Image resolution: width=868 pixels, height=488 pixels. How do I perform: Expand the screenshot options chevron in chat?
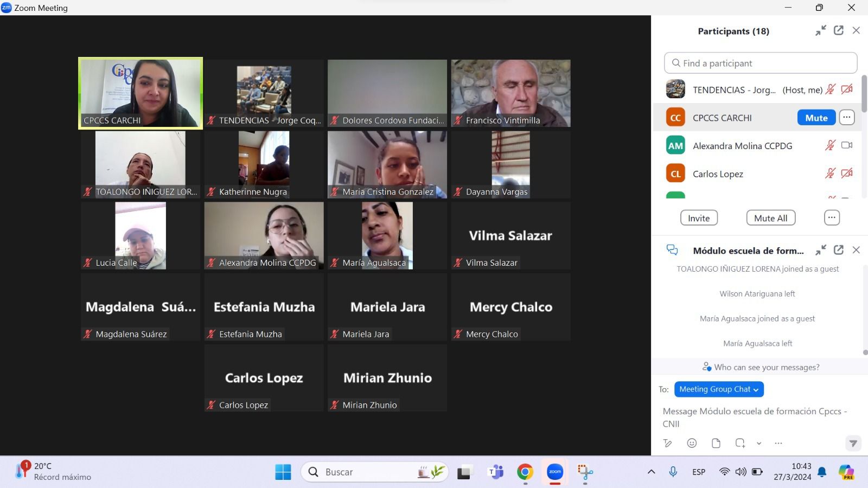point(759,443)
